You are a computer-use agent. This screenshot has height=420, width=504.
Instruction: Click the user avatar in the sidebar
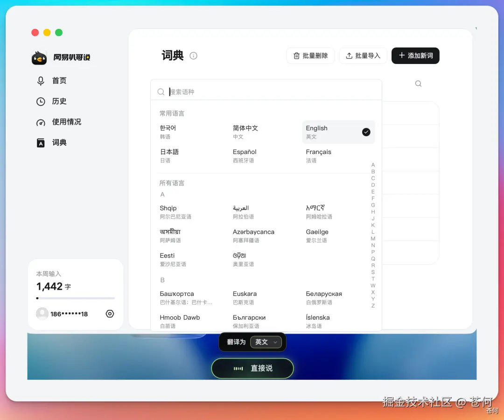coord(42,314)
